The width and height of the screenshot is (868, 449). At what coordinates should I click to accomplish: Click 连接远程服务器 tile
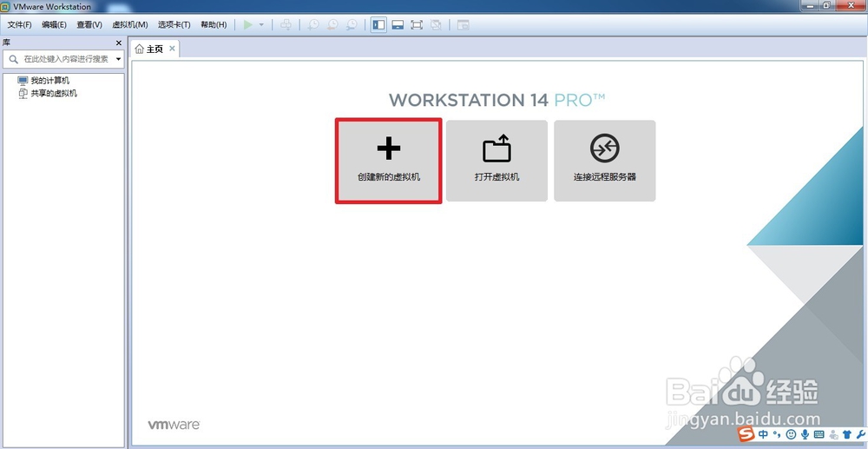coord(604,161)
